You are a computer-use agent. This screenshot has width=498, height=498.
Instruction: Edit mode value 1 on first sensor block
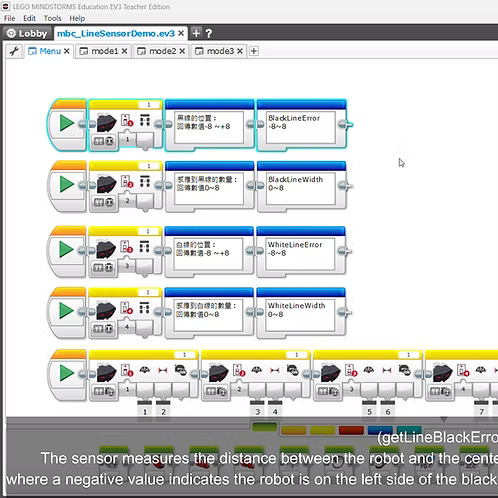point(127,140)
